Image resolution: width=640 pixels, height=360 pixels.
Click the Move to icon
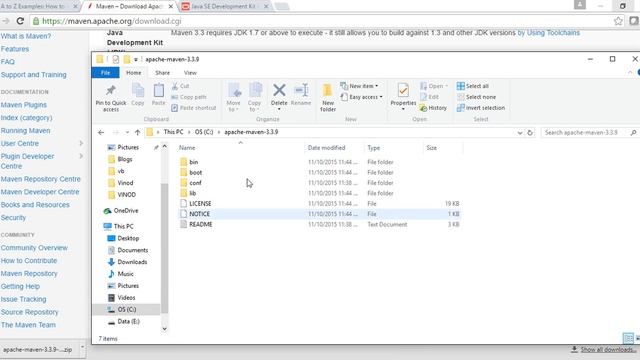pos(234,90)
